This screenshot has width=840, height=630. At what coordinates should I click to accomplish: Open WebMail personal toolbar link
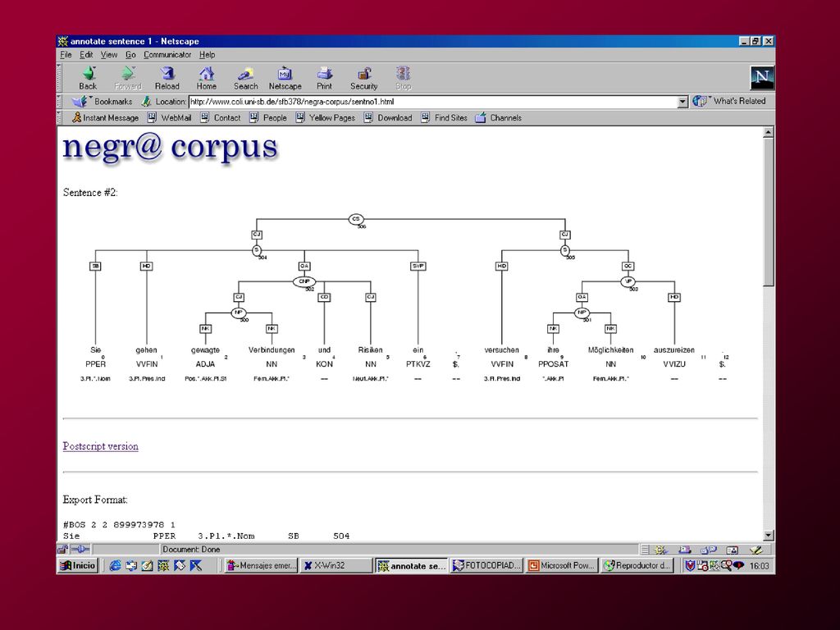169,118
